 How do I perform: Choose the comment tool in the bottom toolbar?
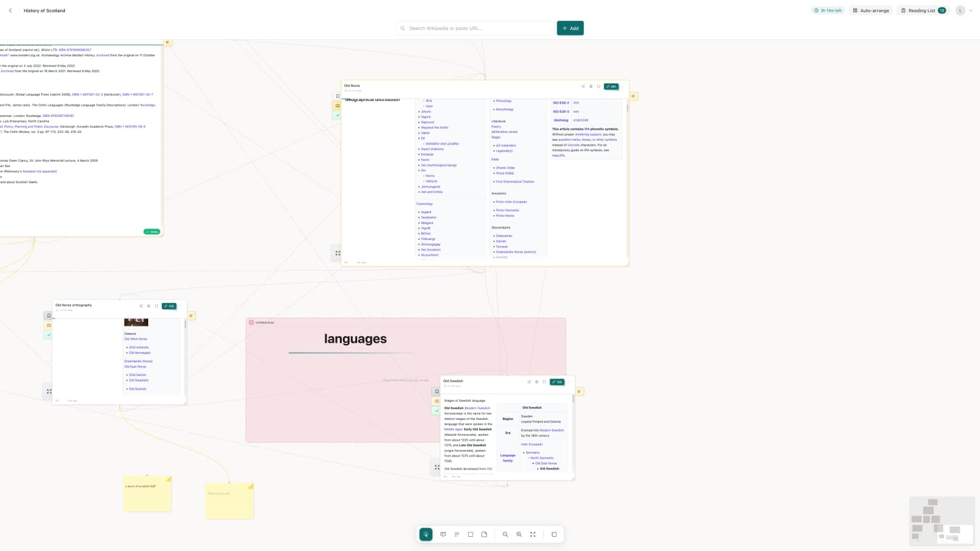[443, 534]
